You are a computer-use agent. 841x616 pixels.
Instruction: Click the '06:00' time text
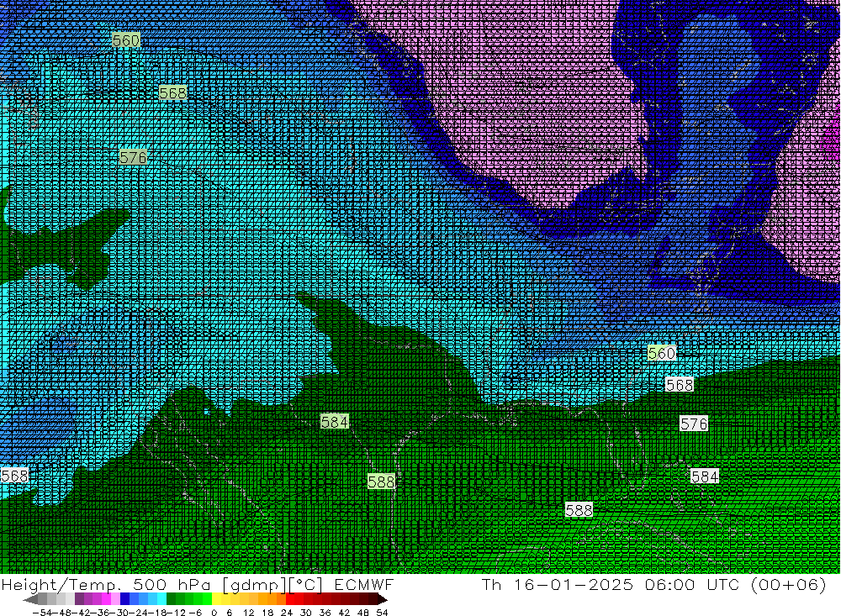[670, 584]
